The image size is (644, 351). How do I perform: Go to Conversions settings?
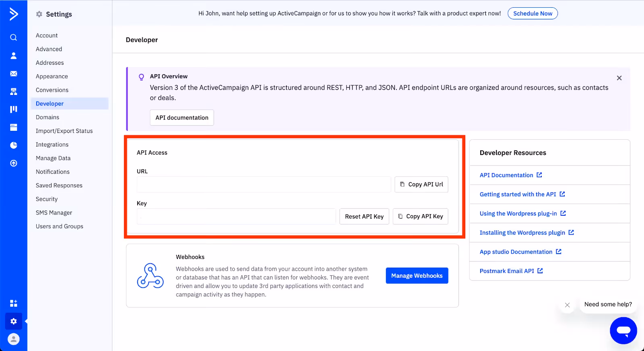tap(52, 90)
